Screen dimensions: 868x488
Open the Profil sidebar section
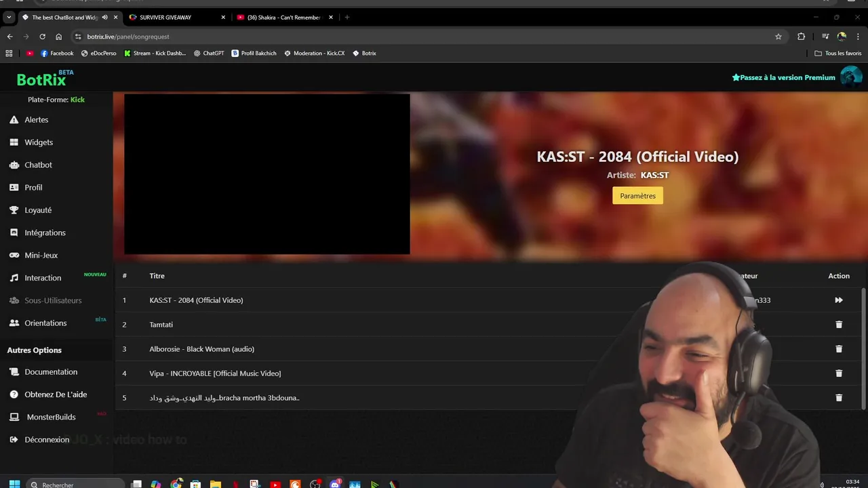[x=33, y=188]
